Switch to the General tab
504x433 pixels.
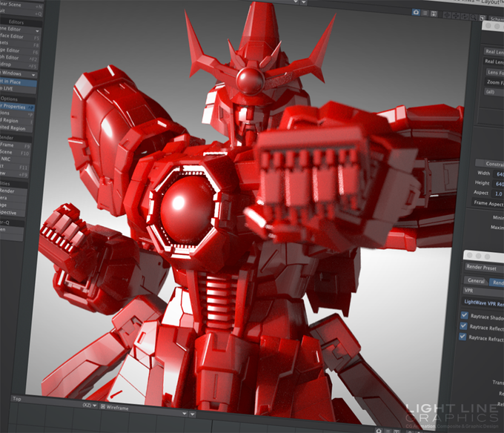[x=476, y=280]
